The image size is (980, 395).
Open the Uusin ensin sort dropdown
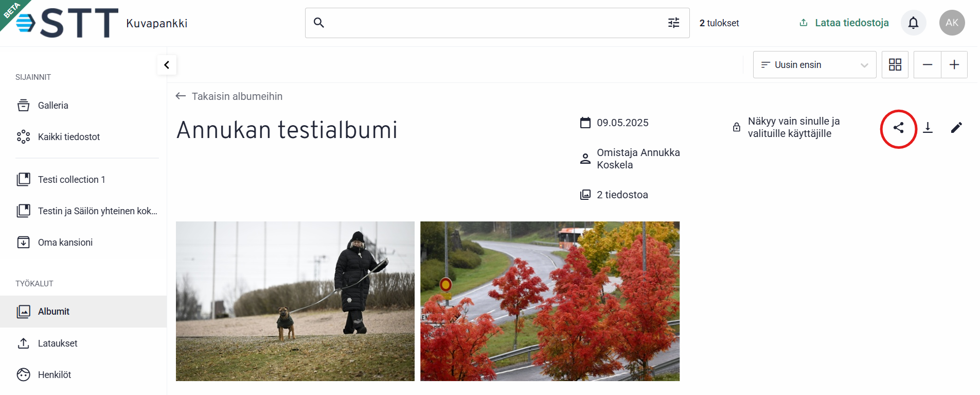[814, 64]
